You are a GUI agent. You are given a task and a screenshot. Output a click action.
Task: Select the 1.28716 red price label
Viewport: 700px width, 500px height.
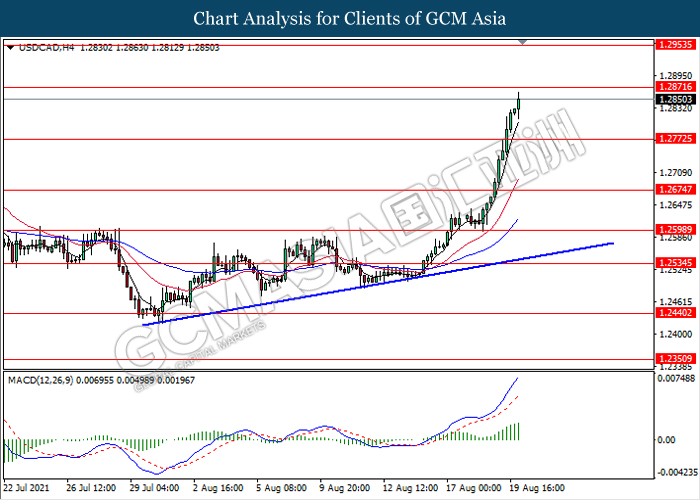[x=675, y=87]
